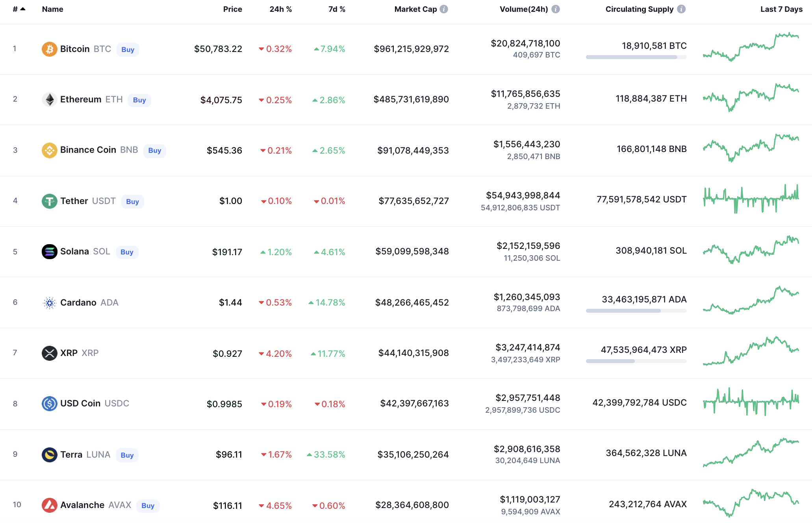Click the Ethereum diamond logo icon
The height and width of the screenshot is (523, 812).
click(x=49, y=100)
